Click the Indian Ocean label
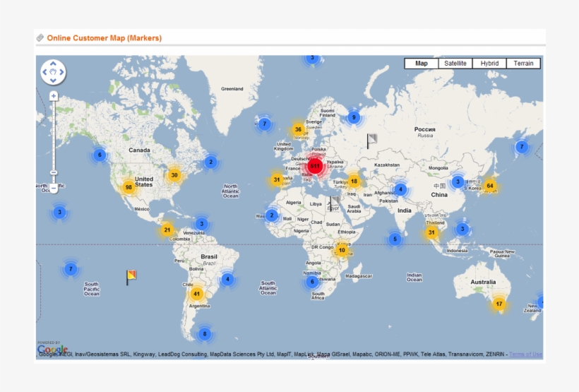Screen dimensions: 579x392 coord(414,277)
